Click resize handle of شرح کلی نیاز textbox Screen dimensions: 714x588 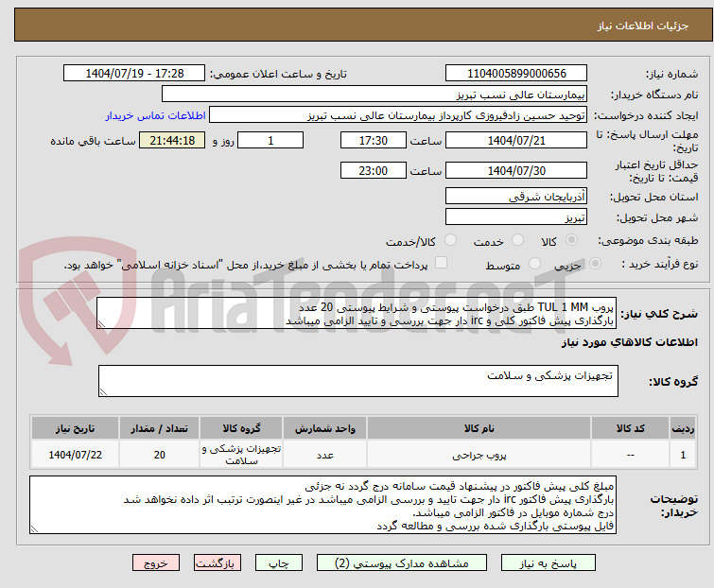pyautogui.click(x=101, y=324)
